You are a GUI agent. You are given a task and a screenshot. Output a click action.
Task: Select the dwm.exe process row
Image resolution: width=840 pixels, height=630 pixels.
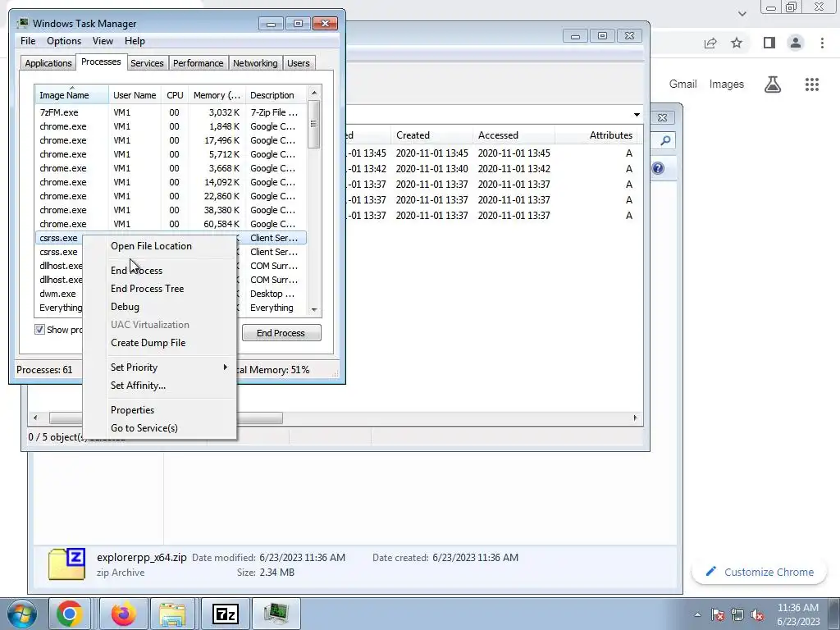(x=59, y=294)
